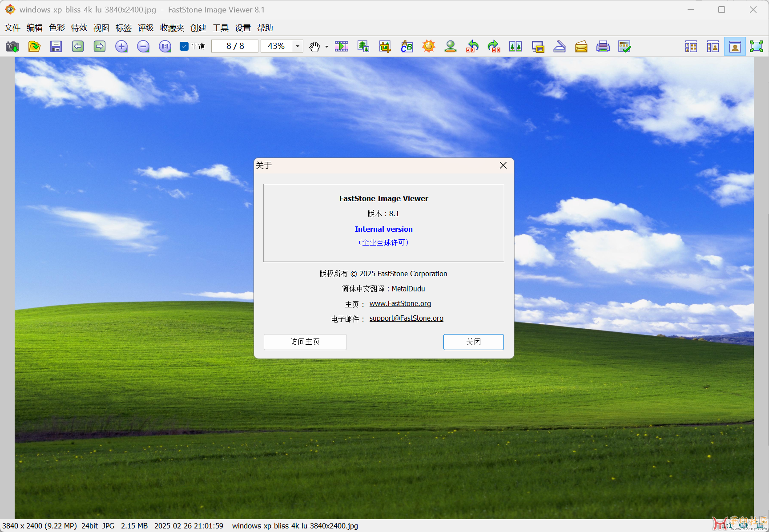Start slideshow with the filmstrip icon
769x532 pixels.
click(x=342, y=46)
